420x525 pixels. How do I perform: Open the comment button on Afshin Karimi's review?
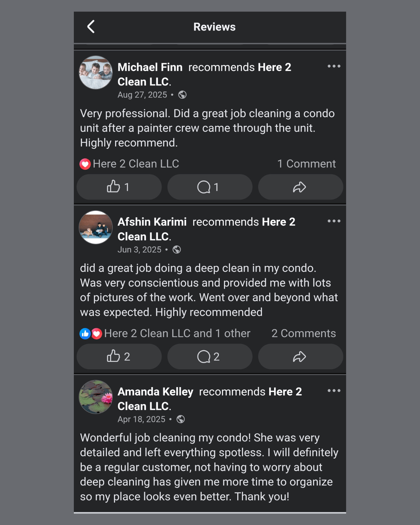210,356
